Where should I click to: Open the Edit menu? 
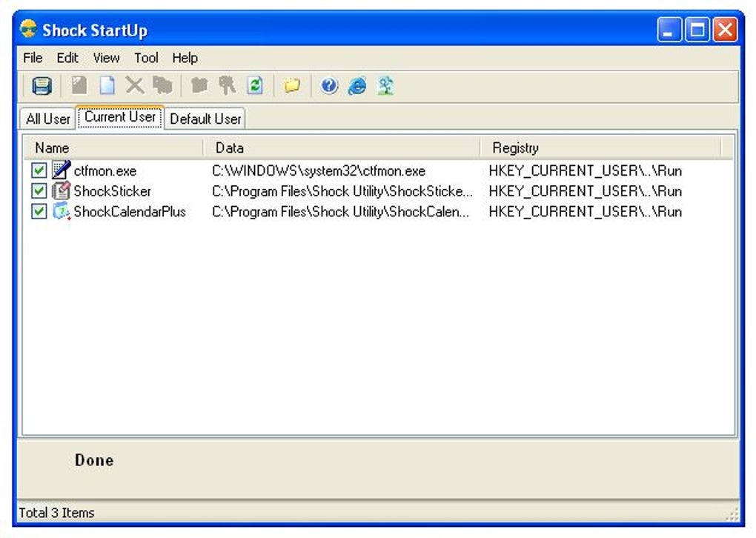click(67, 58)
